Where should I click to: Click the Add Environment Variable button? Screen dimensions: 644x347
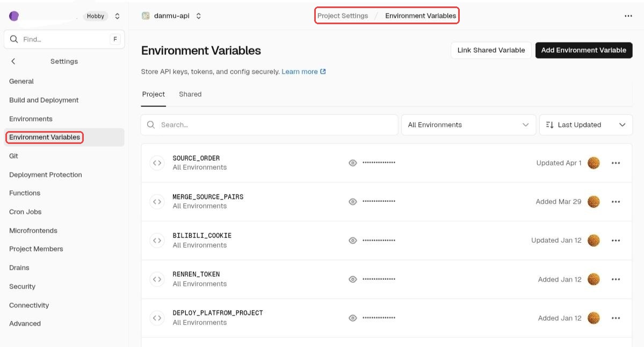pyautogui.click(x=584, y=50)
